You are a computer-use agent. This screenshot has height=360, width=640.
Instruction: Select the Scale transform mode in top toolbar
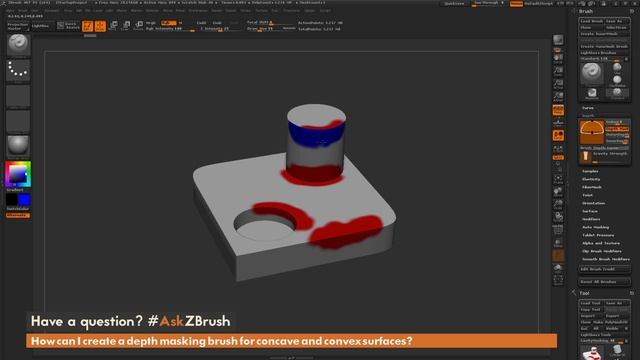point(127,26)
